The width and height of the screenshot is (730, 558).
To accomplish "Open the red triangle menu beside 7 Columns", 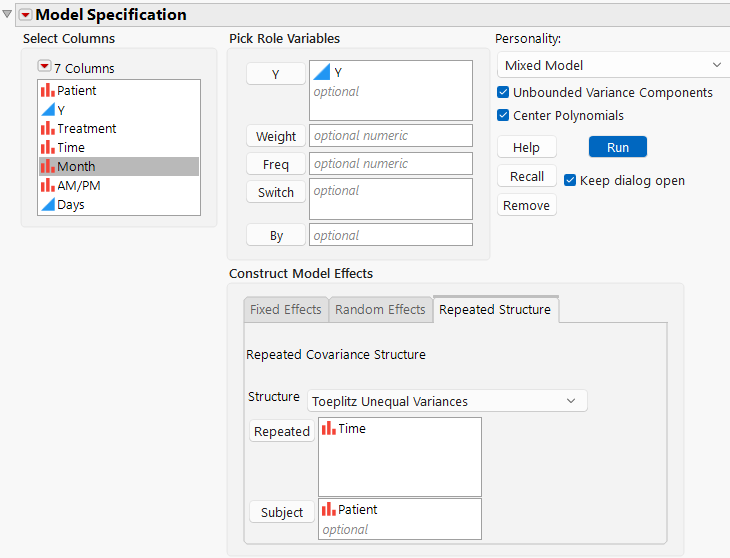I will coord(44,67).
